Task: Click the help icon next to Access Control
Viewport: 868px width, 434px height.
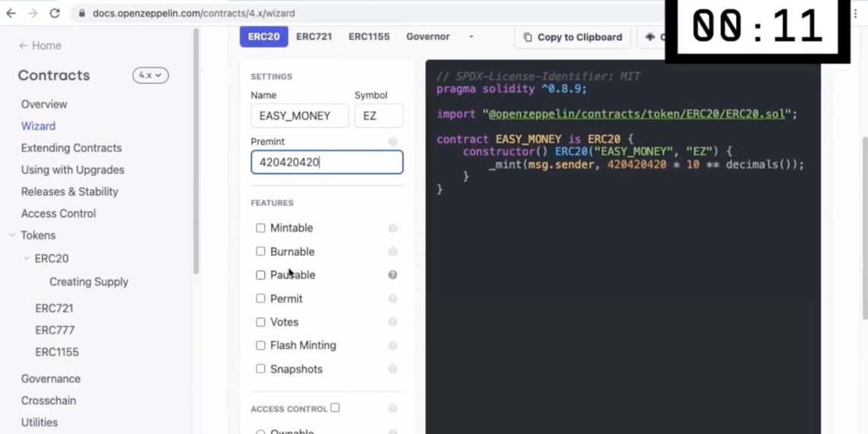Action: [392, 409]
